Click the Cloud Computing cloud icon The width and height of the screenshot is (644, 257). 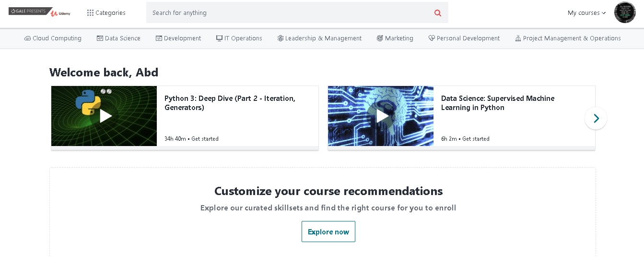pos(27,38)
